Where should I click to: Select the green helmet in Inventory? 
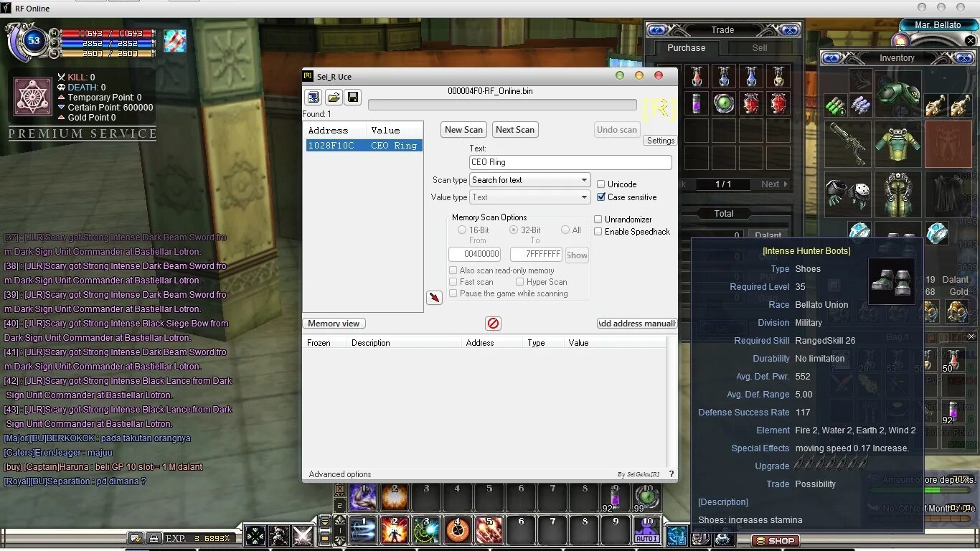[897, 94]
